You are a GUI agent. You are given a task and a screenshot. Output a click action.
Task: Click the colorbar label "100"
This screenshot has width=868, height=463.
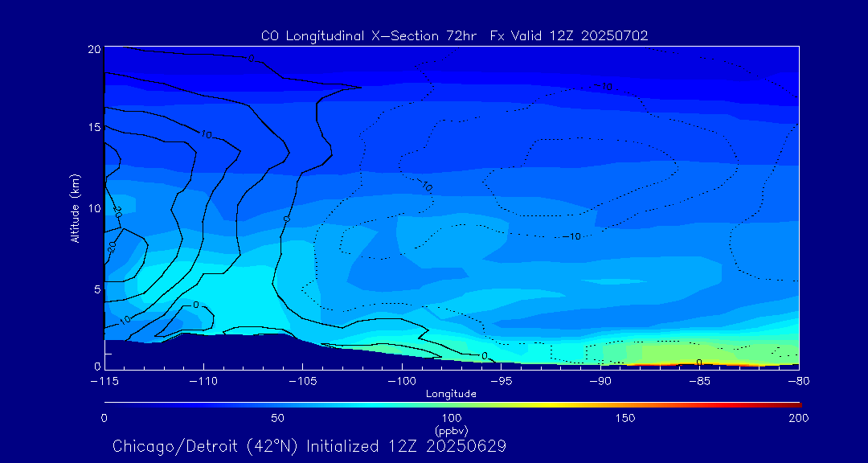tap(452, 419)
